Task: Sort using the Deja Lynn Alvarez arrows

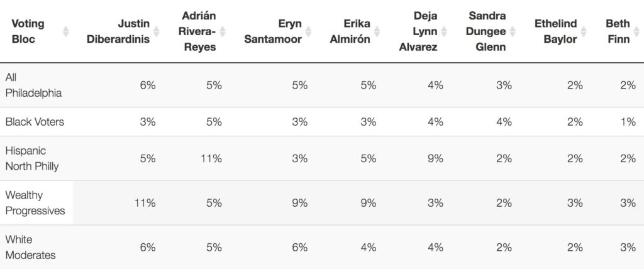Action: [445, 31]
